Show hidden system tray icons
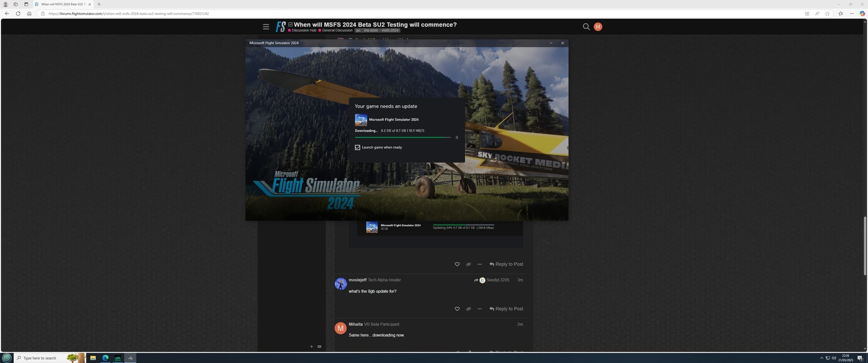The width and height of the screenshot is (868, 363). tap(821, 358)
